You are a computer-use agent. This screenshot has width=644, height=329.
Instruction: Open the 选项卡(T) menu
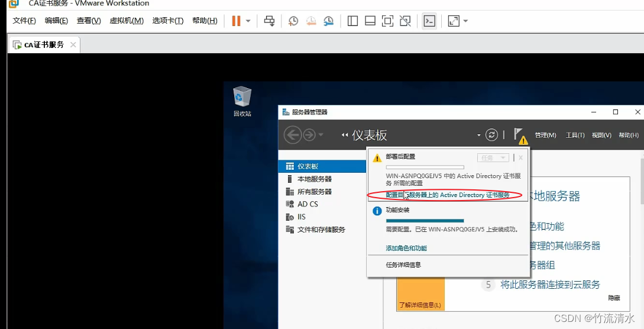167,21
